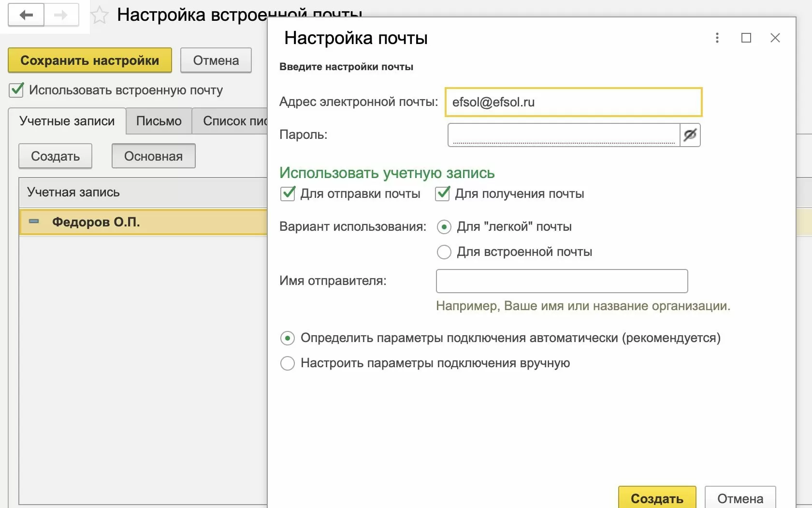Click the email address field
This screenshot has height=508, width=812.
click(573, 102)
